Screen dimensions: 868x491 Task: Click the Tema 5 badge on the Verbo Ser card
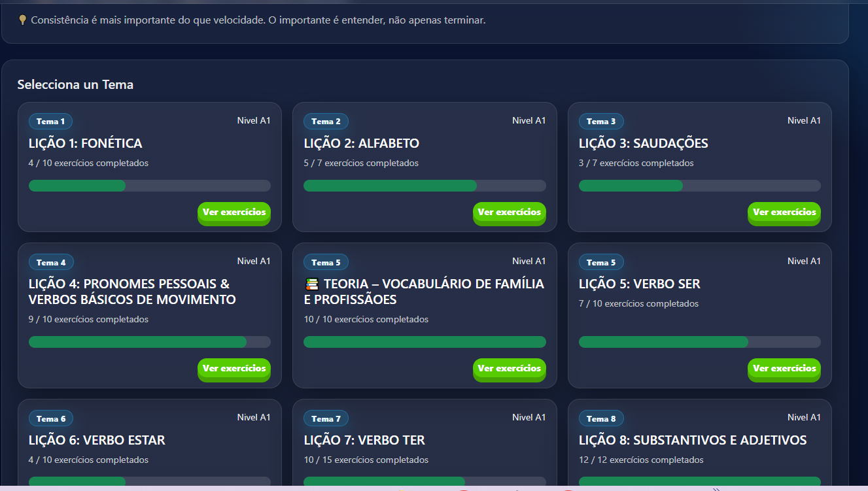pos(601,262)
